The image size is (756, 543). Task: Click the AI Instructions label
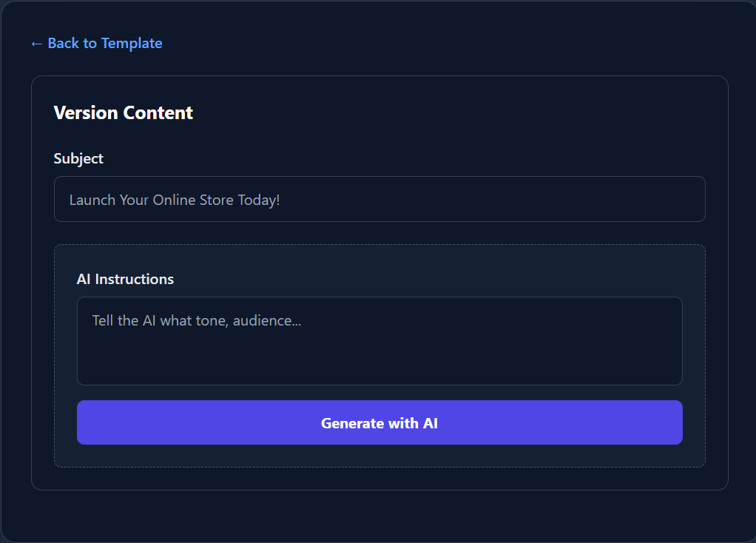[125, 280]
